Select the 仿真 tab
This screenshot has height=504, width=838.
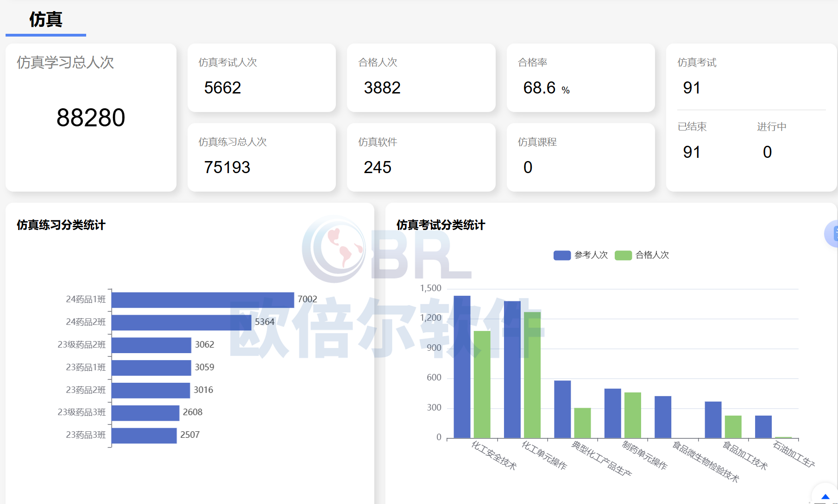45,20
